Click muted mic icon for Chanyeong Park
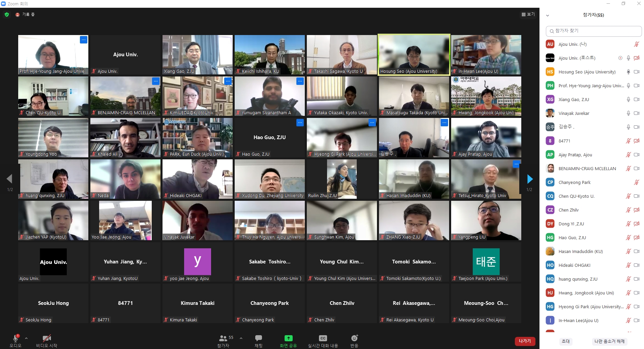This screenshot has width=644, height=349. click(637, 182)
